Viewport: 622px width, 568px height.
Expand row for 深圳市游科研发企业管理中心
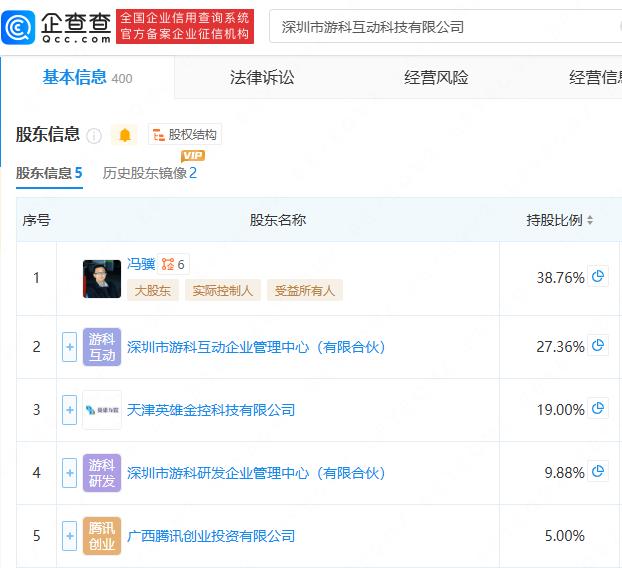[70, 473]
